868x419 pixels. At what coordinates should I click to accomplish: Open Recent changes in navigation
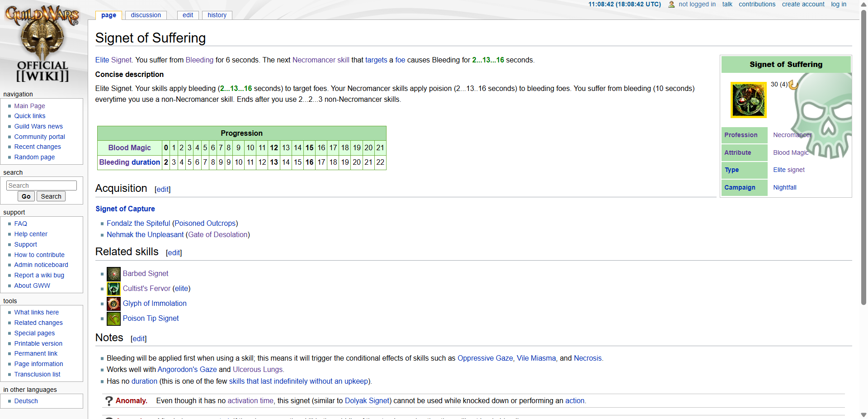pyautogui.click(x=38, y=147)
